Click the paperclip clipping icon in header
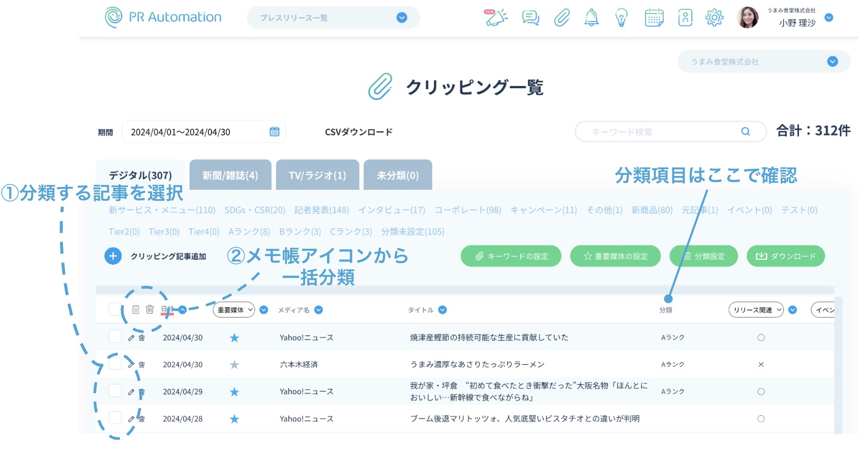 562,18
